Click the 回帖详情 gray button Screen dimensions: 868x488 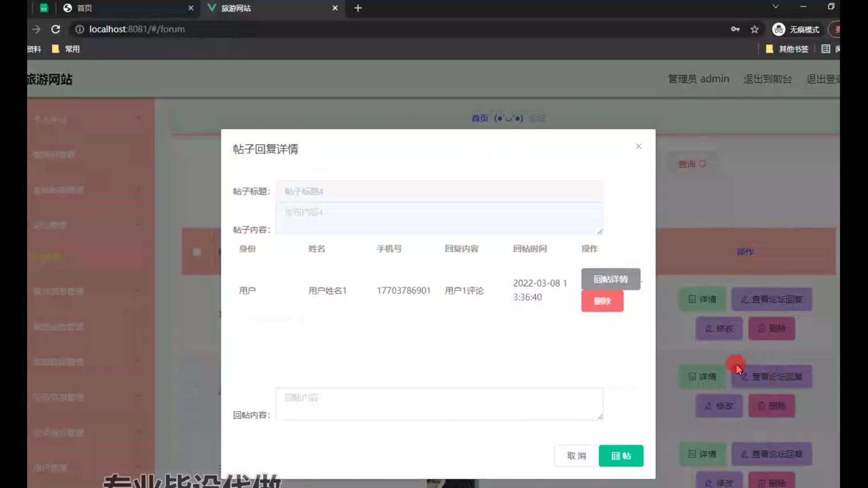[610, 279]
